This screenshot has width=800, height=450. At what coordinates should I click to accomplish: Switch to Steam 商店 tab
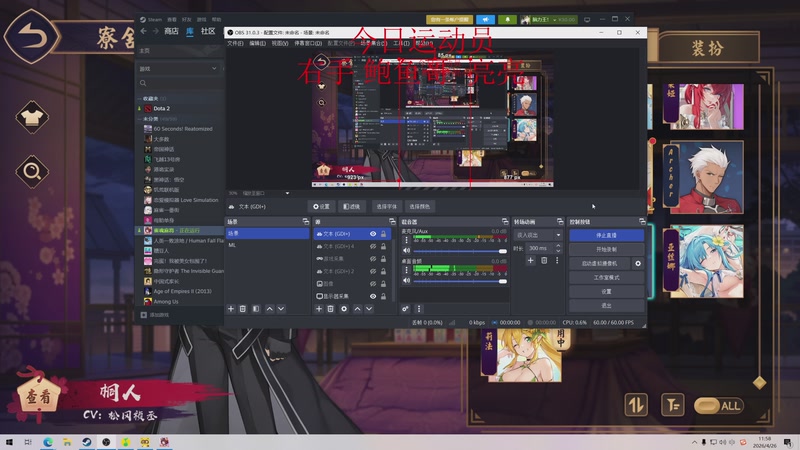pos(171,31)
